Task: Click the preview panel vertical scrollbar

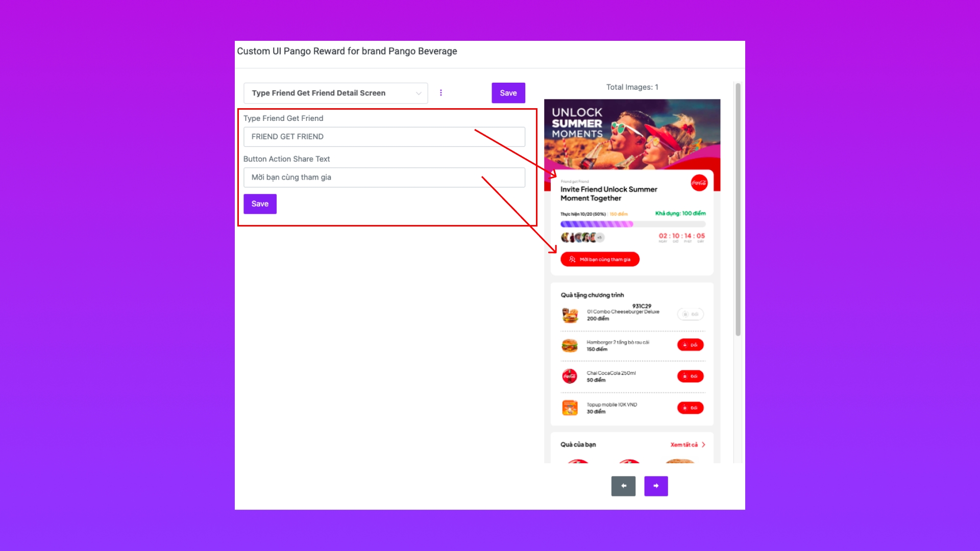Action: coord(738,209)
